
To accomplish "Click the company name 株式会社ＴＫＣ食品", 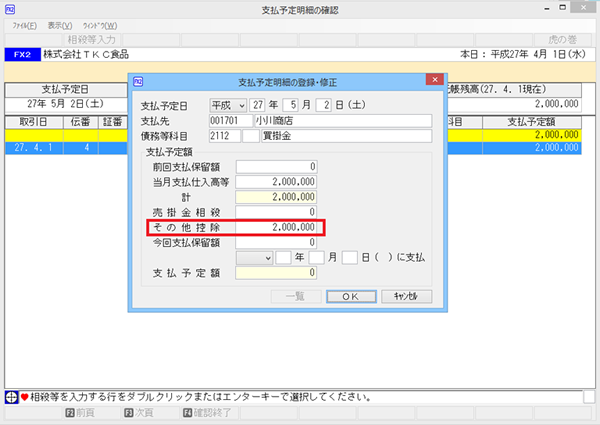I will tap(86, 54).
